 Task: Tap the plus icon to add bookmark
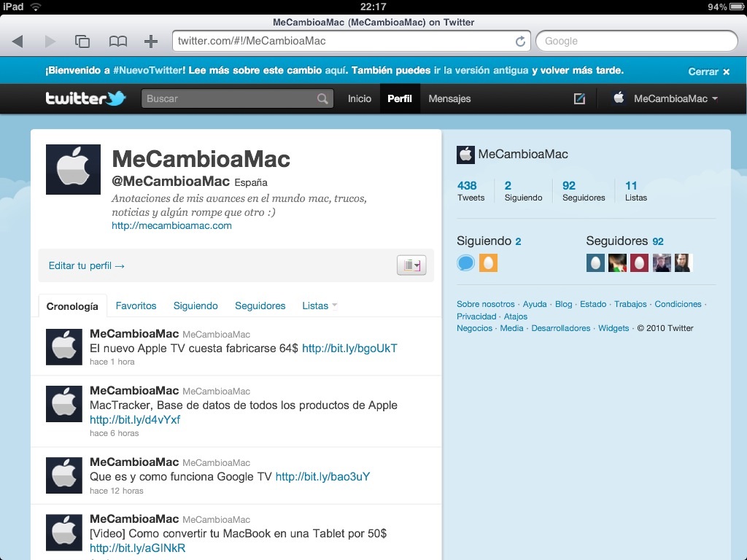pos(151,42)
